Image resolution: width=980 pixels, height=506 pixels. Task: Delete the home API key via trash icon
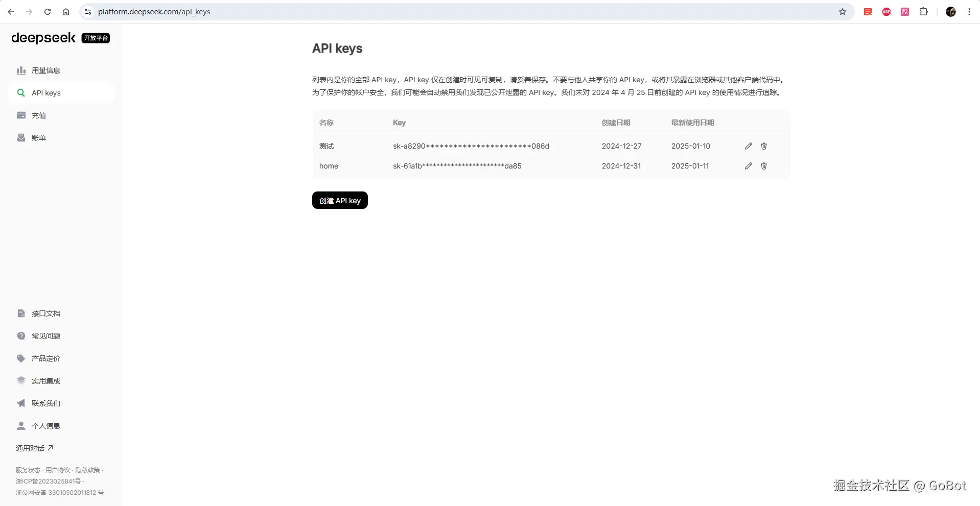click(x=764, y=166)
